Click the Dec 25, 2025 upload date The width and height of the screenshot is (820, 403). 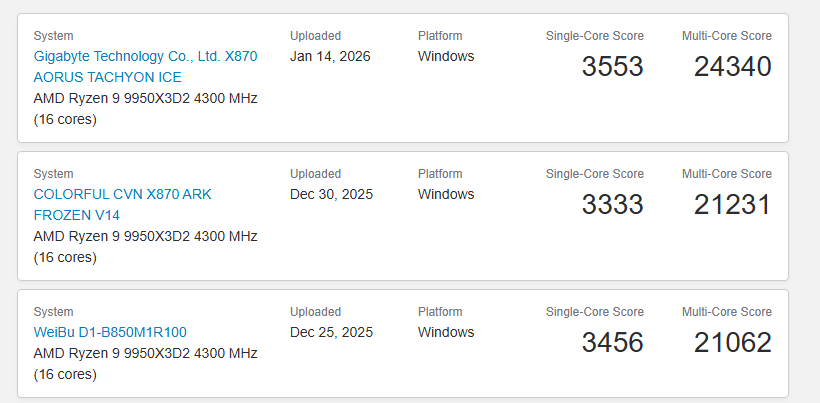[x=331, y=332]
